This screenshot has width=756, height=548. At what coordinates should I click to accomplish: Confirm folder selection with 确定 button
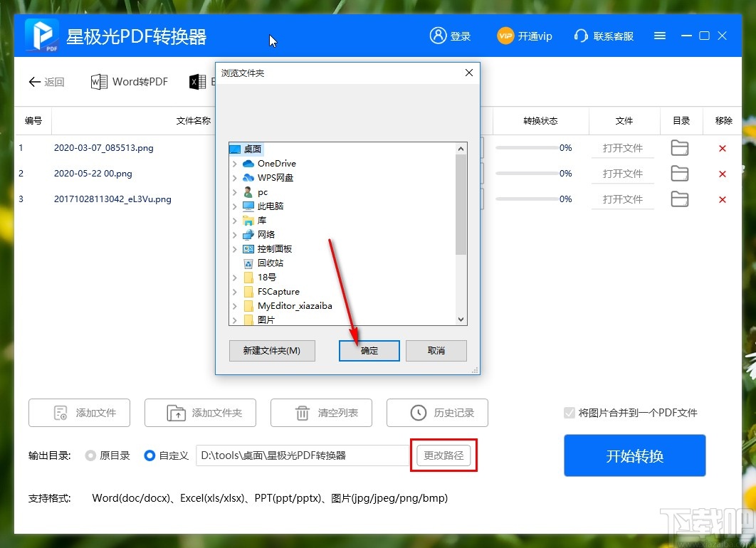tap(369, 350)
